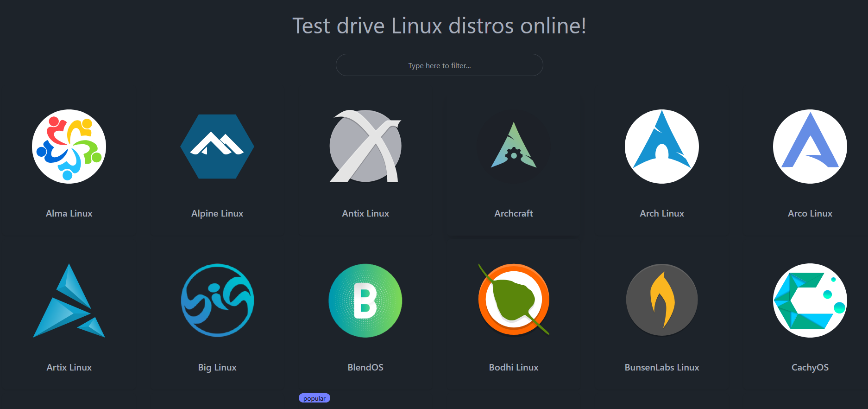Open the CachyOS logo

pyautogui.click(x=810, y=300)
